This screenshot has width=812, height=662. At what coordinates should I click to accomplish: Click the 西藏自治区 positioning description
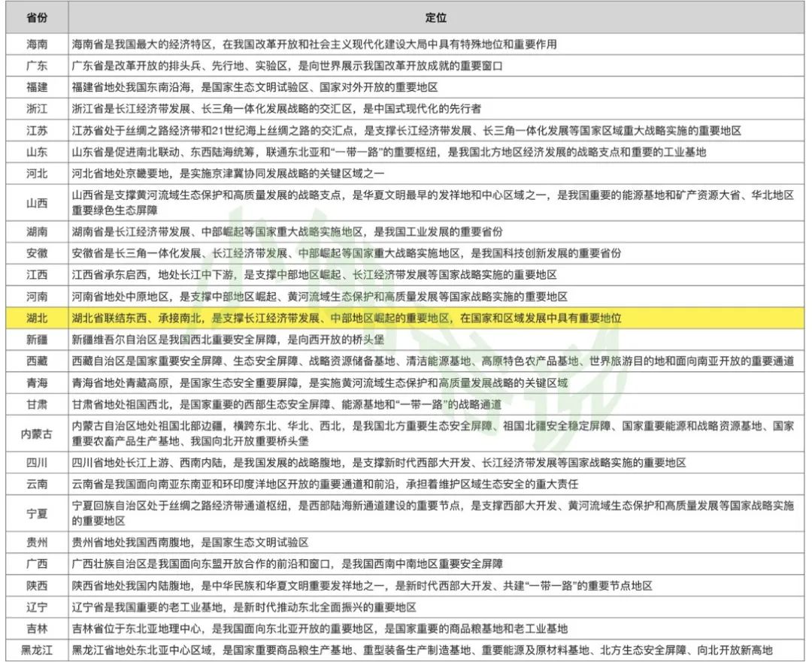pos(432,361)
